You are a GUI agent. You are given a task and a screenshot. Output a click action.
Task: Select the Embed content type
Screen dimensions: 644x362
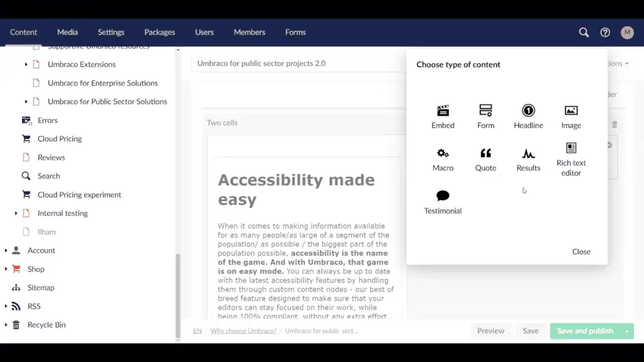pos(443,116)
